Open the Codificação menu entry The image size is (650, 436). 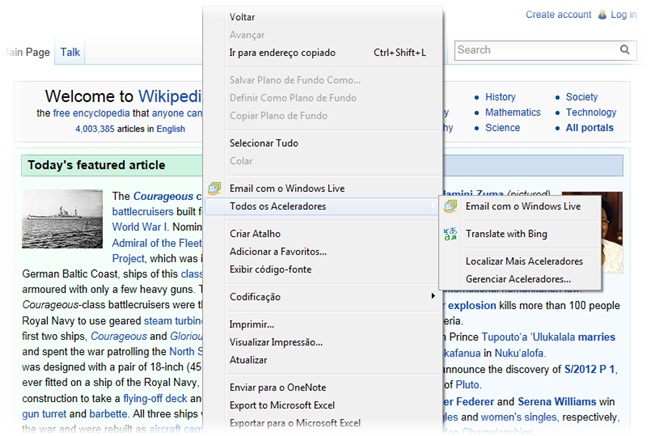click(255, 297)
